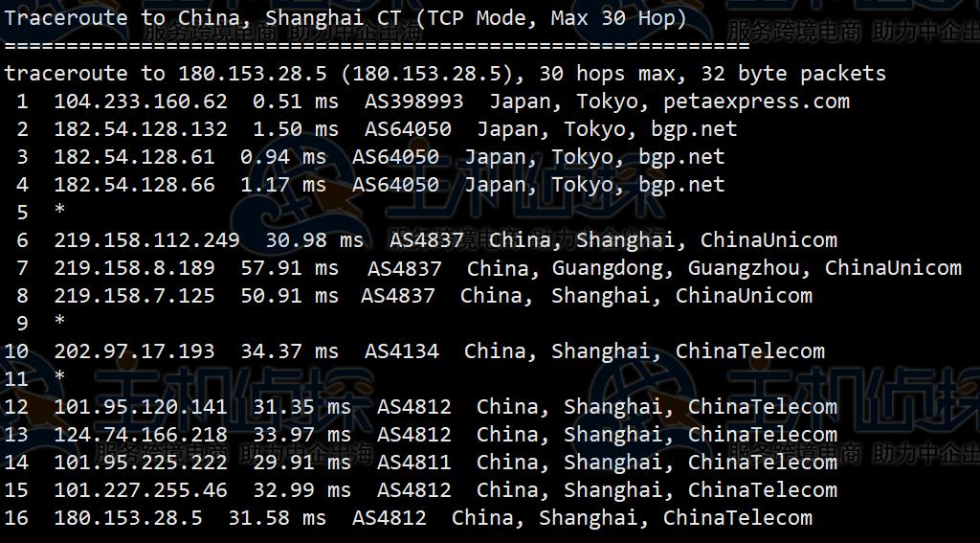
Task: Click the AS4837 number on hop 8
Action: coord(398,295)
